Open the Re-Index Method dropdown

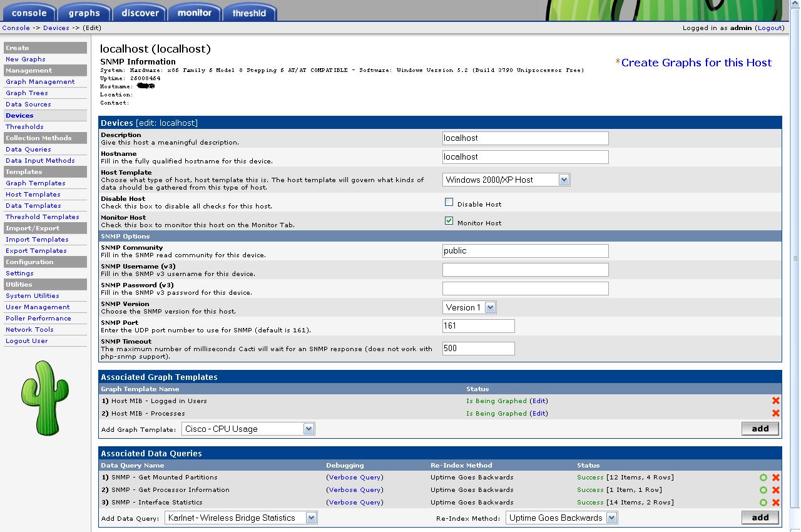562,518
